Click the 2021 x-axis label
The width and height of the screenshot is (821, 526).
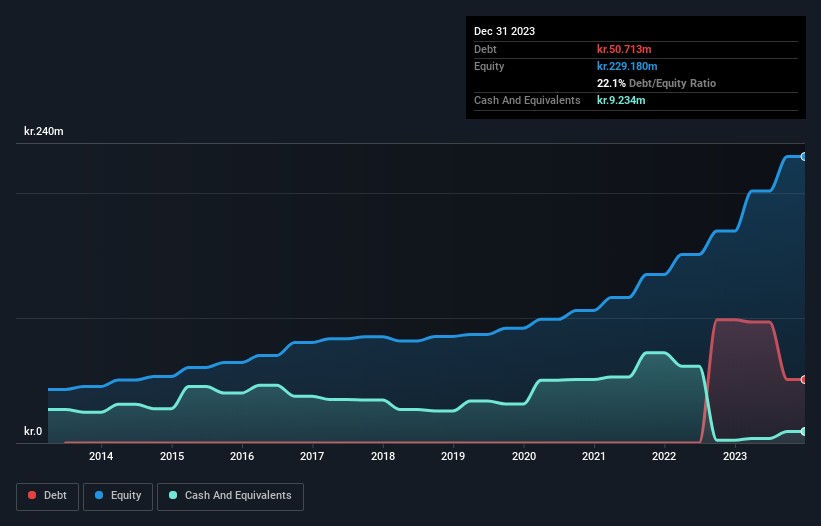(x=594, y=456)
